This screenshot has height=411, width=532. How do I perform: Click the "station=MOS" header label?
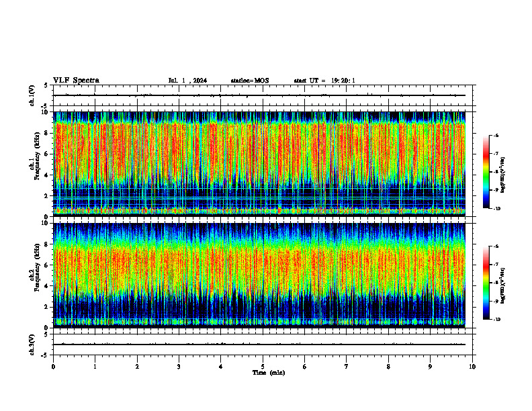click(250, 81)
